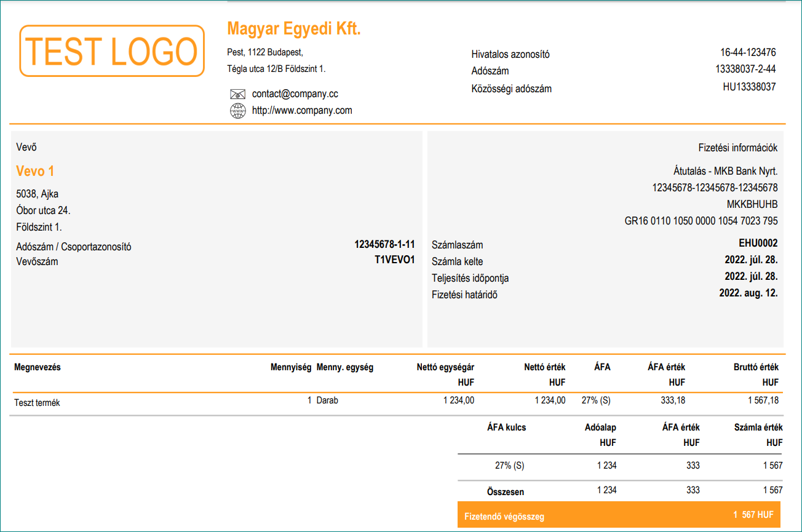Screen dimensions: 802x532
Task: Select the customer tax number 12345678-1-11
Action: [384, 244]
